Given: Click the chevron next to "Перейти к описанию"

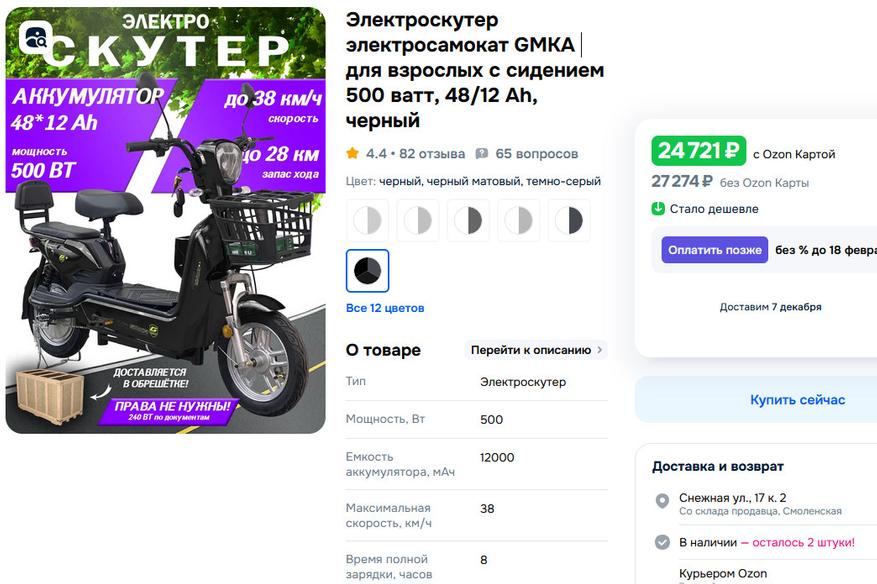Looking at the screenshot, I should pos(600,350).
